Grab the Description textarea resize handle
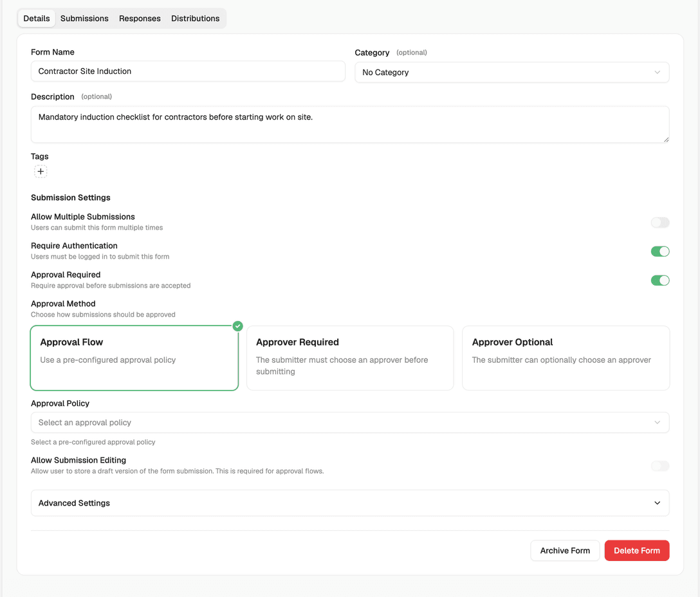 coord(666,140)
